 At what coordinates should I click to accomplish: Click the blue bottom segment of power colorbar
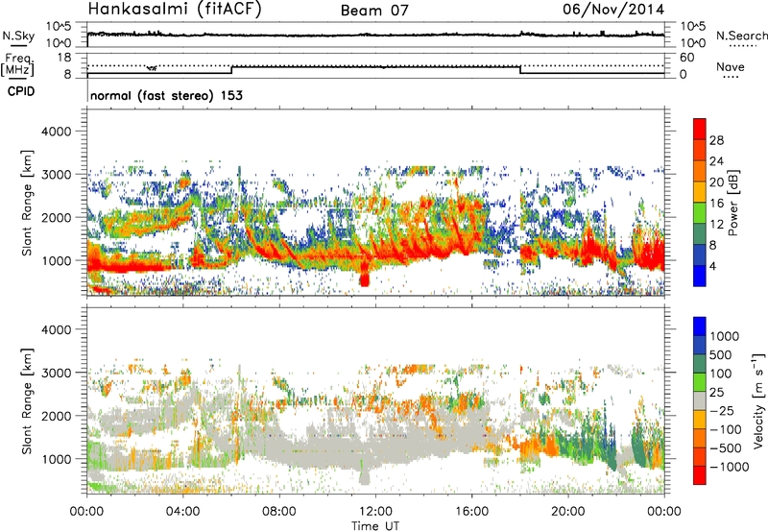point(700,276)
